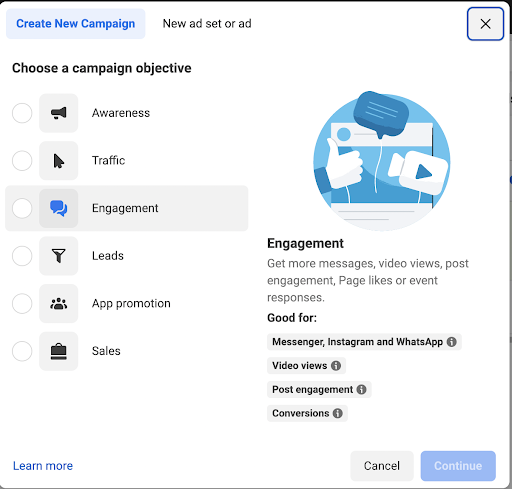Click the Traffic cursor arrow icon
This screenshot has width=512, height=489.
point(59,161)
